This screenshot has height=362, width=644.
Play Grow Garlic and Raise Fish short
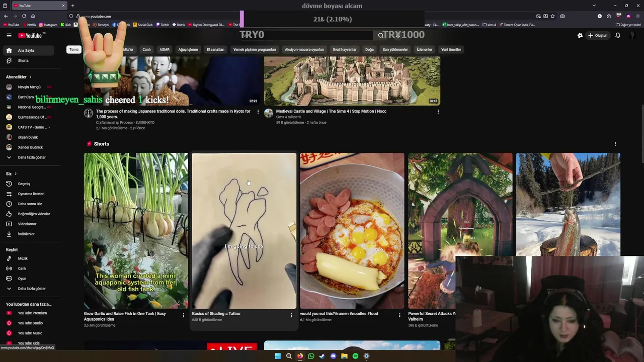[x=136, y=231]
